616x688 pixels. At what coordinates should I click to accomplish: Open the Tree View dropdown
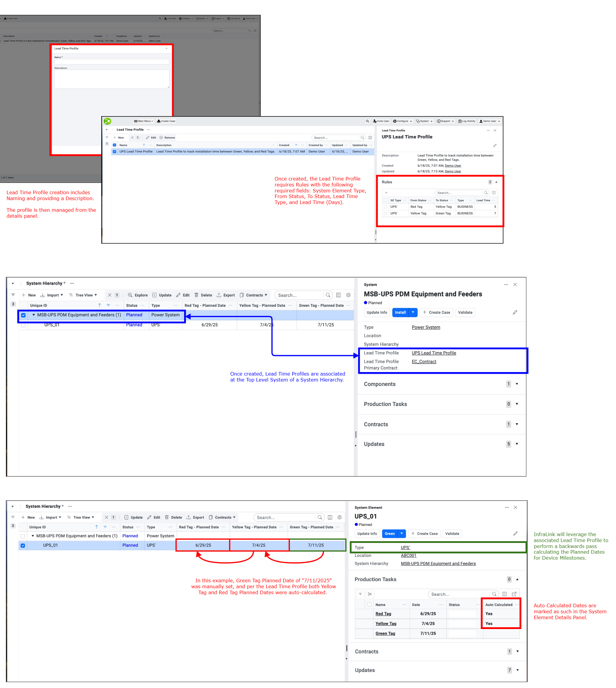[x=83, y=295]
